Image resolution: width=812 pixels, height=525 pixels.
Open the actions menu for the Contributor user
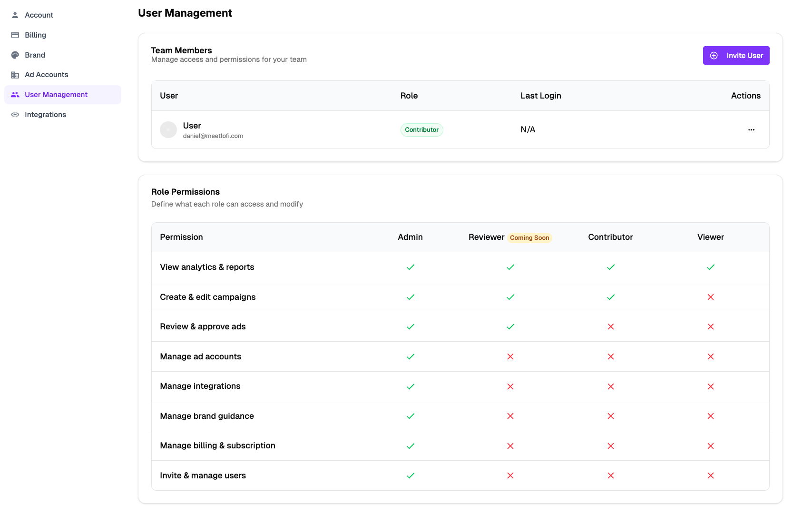point(751,129)
